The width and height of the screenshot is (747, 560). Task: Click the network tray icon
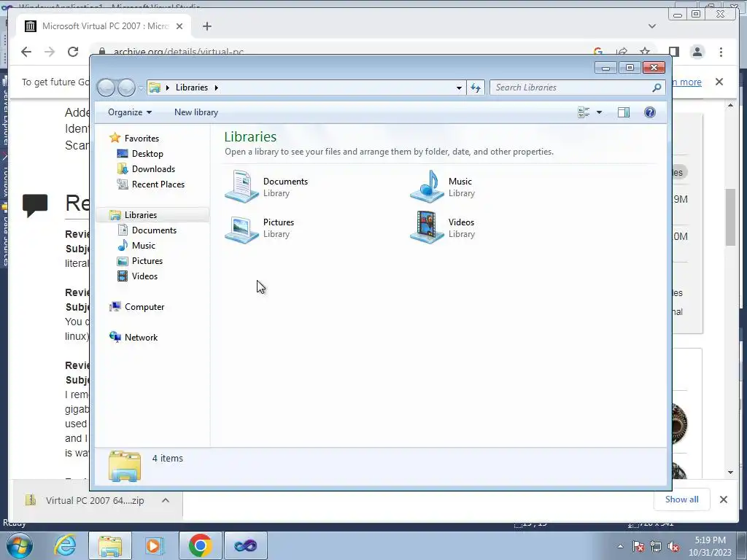(656, 546)
